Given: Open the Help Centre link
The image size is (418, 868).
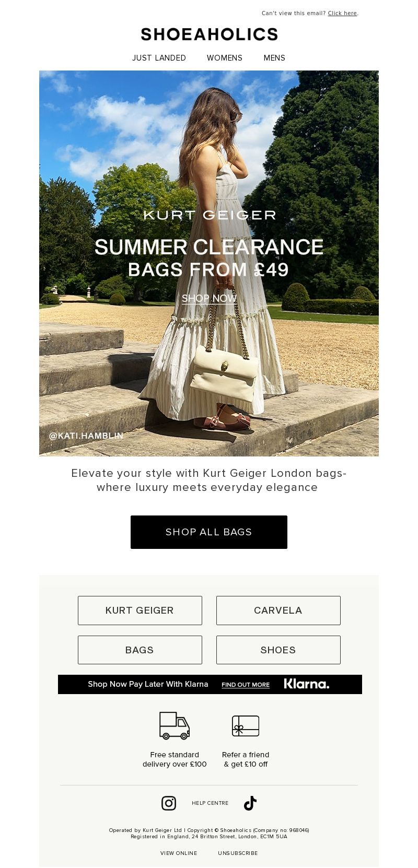Looking at the screenshot, I should tap(210, 803).
